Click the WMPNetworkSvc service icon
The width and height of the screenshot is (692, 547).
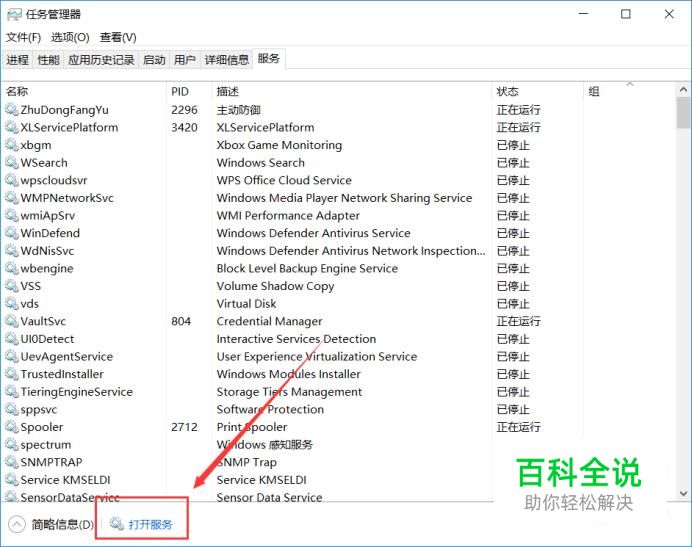(11, 197)
